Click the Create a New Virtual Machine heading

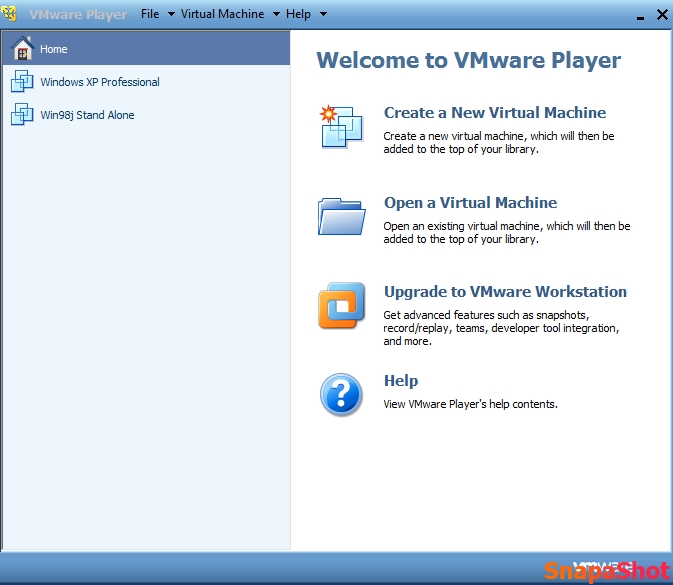495,113
